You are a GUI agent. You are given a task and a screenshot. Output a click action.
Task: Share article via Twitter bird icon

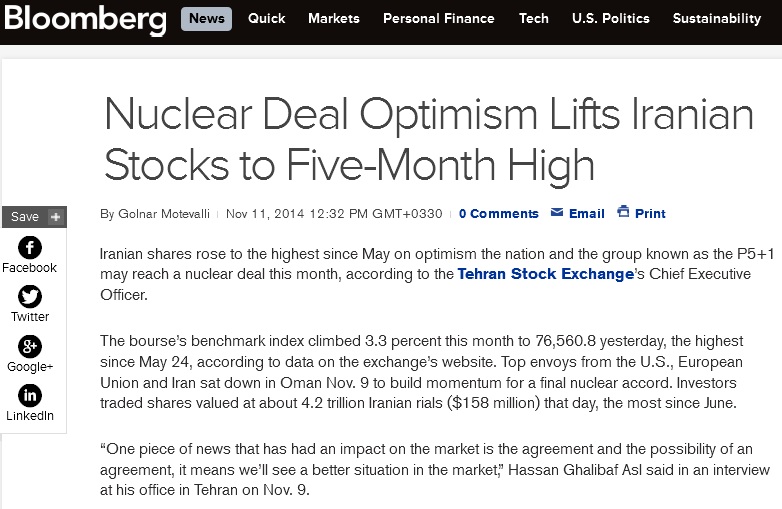30,297
